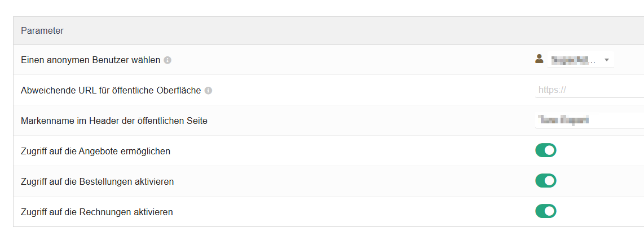Click the 'Markenname im Header' label text
Image resolution: width=644 pixels, height=236 pixels.
[x=114, y=121]
